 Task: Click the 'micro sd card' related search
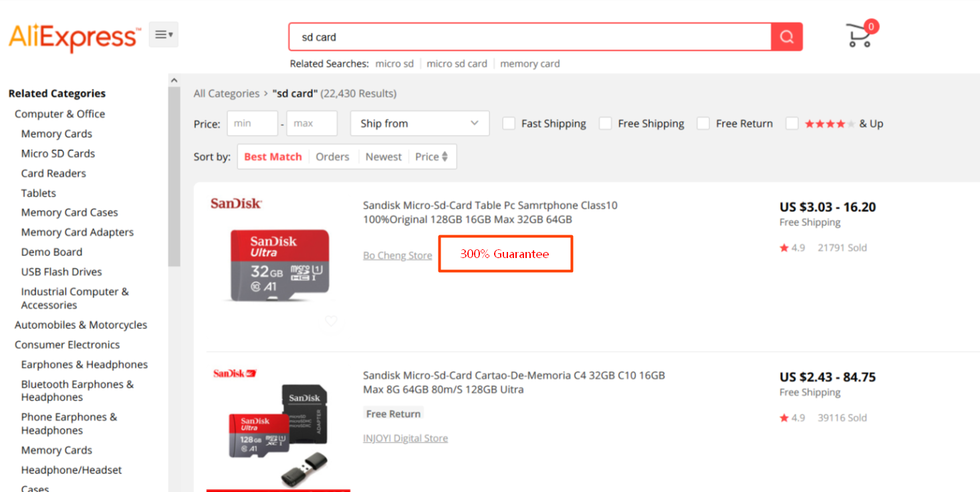[x=457, y=64]
